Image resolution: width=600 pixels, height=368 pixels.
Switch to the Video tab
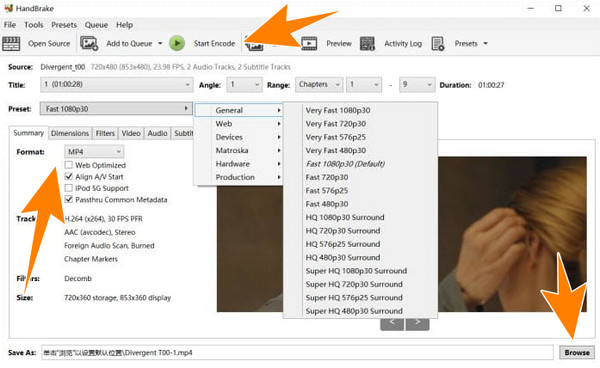click(131, 133)
